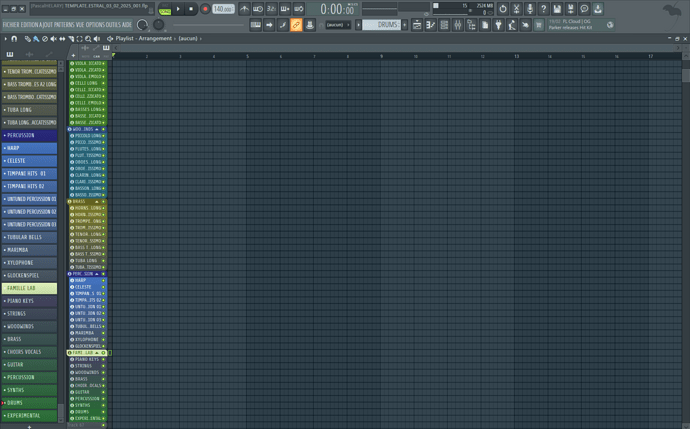Toggle the orange multilink to controllers button
The height and width of the screenshot is (429, 690).
coord(296,25)
